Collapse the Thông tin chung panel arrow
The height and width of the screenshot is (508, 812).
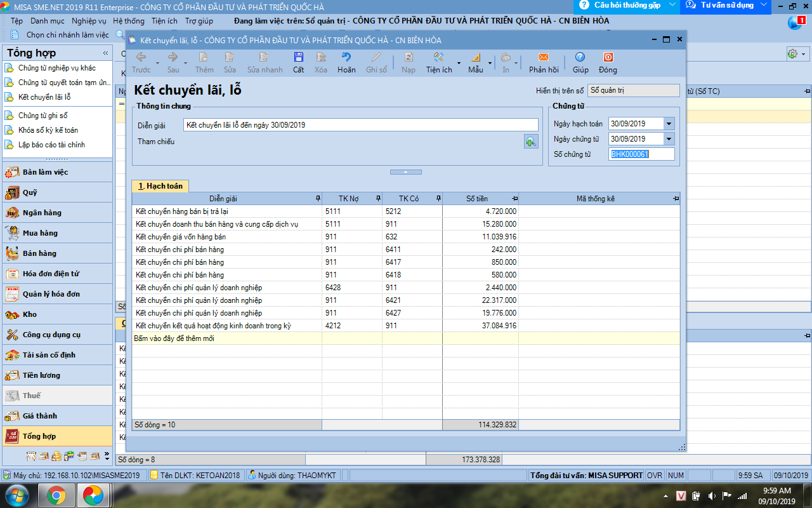406,171
